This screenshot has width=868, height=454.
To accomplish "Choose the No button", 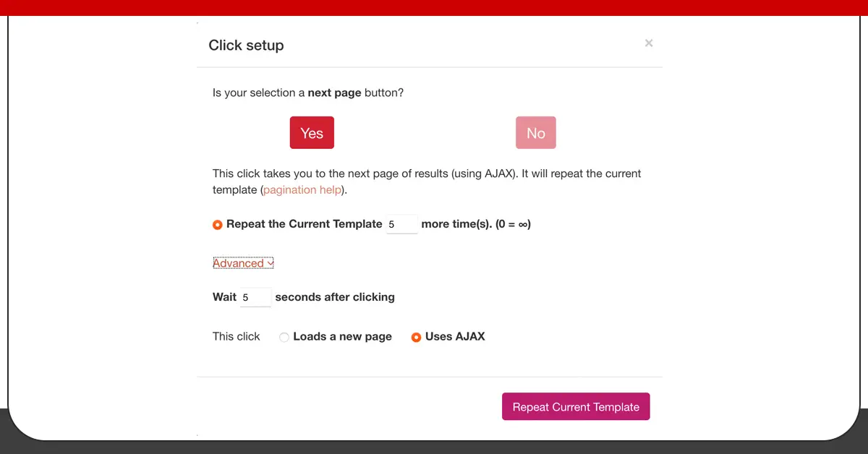I will click(x=536, y=133).
